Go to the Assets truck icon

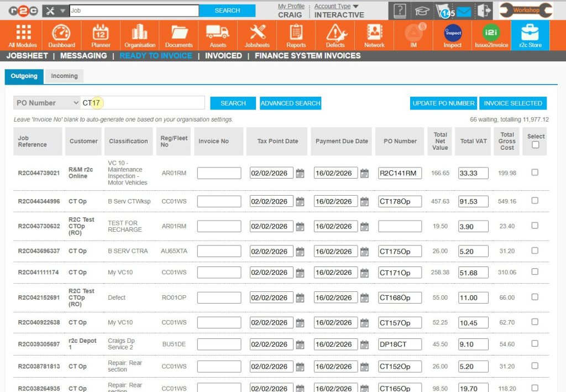pyautogui.click(x=218, y=35)
